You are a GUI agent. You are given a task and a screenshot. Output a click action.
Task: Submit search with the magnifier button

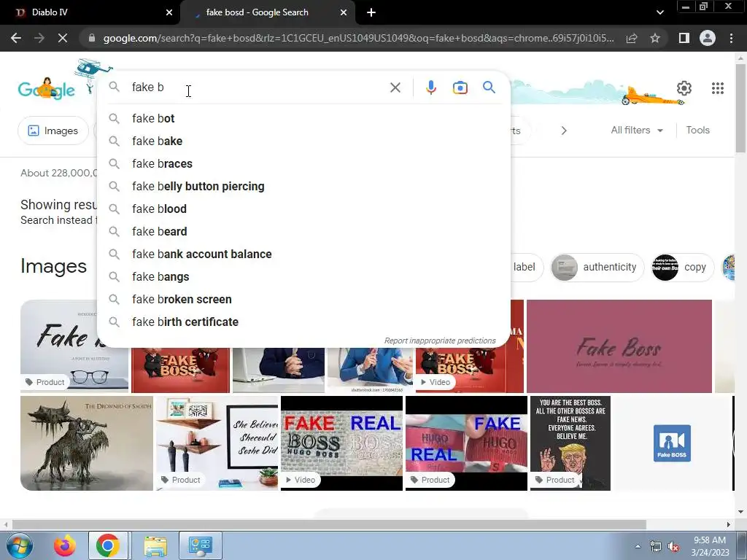point(489,87)
